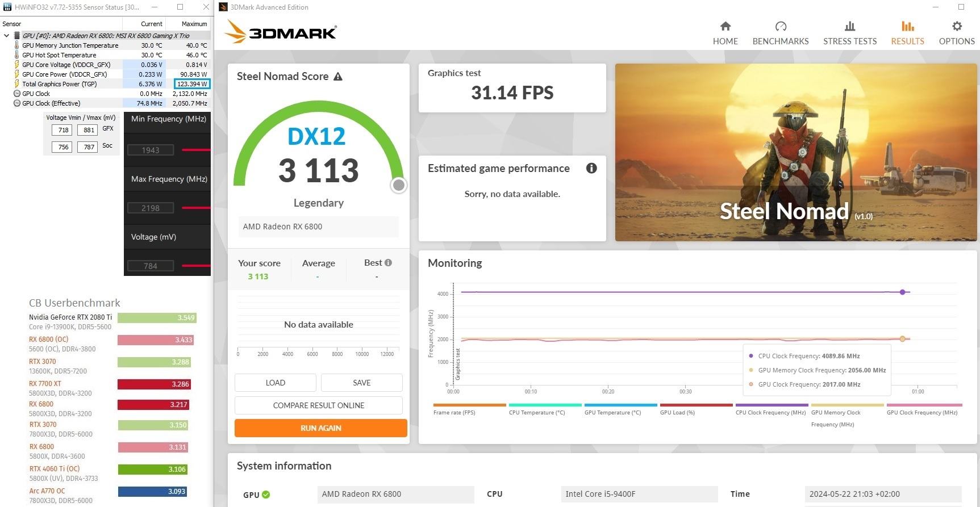Click the Steel Nomad thumbnail image
Viewport: 980px width, 507px height.
point(796,152)
